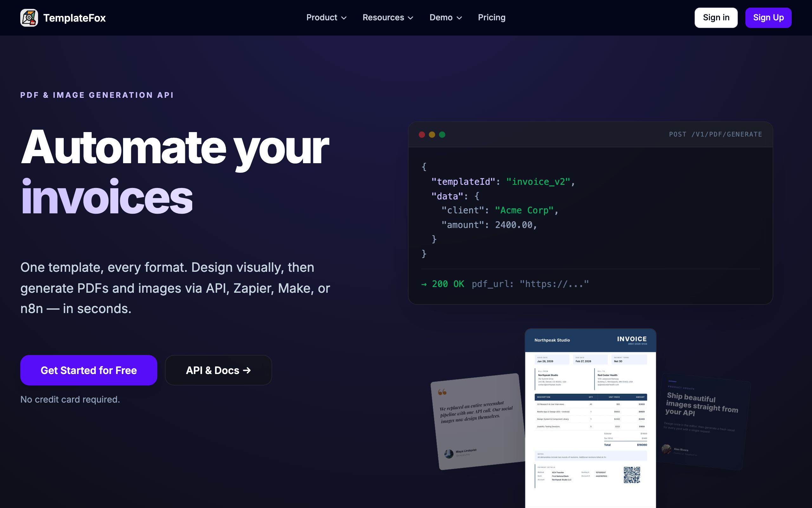This screenshot has width=812, height=508.
Task: Open the TemplateFox home link text
Action: click(x=75, y=18)
